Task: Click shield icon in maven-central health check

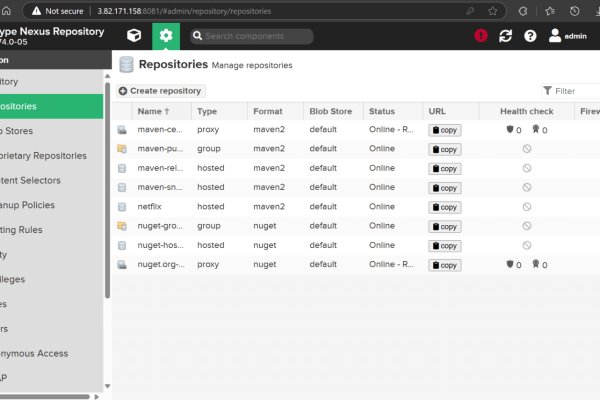Action: point(510,129)
